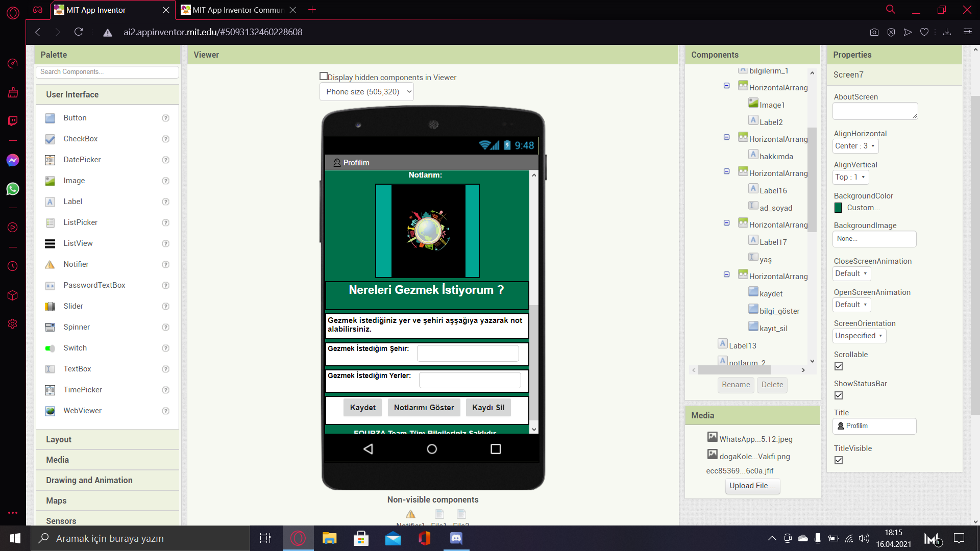Enable Scrollable property for Screen7
This screenshot has width=980, height=551.
coord(838,366)
